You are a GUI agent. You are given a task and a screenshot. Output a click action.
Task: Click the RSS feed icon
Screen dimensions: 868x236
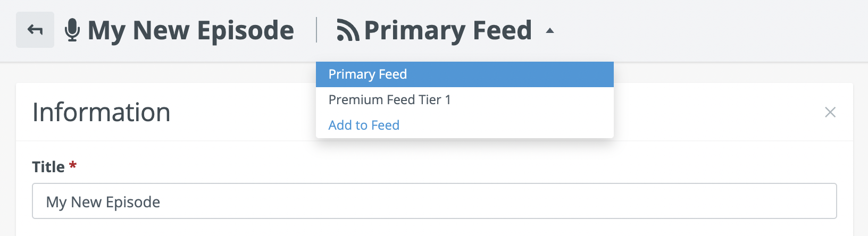(x=348, y=30)
